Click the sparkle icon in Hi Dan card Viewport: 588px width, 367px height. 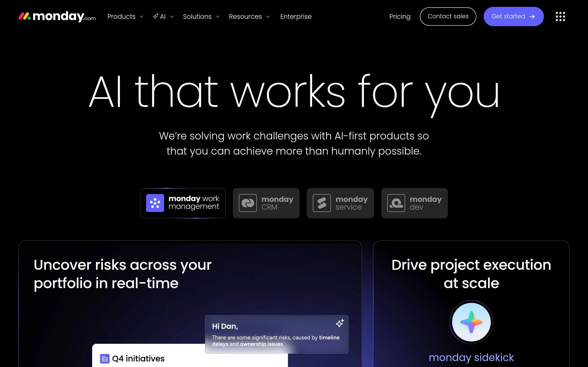pos(340,323)
